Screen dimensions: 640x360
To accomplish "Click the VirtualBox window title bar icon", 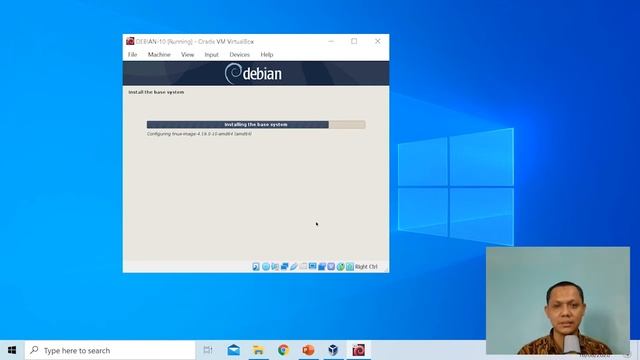I will point(130,41).
